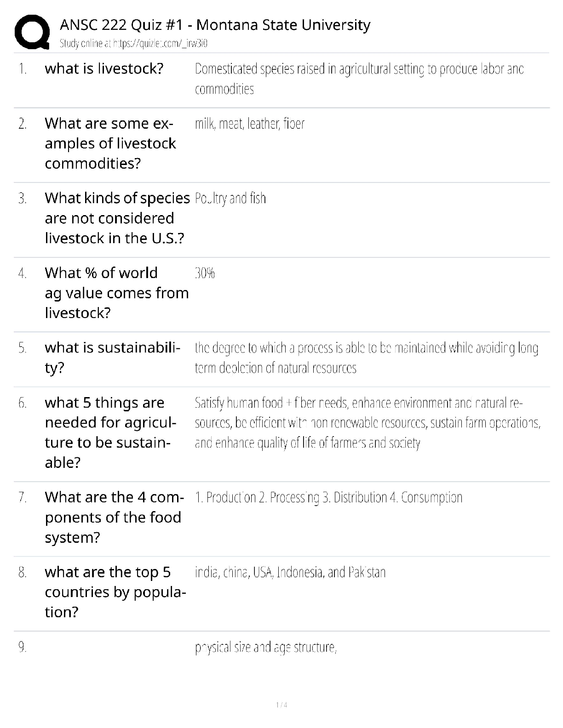Click the answer 'milk, meat, leather, fiber'
Viewport: 563px width, 728px height.
click(249, 124)
